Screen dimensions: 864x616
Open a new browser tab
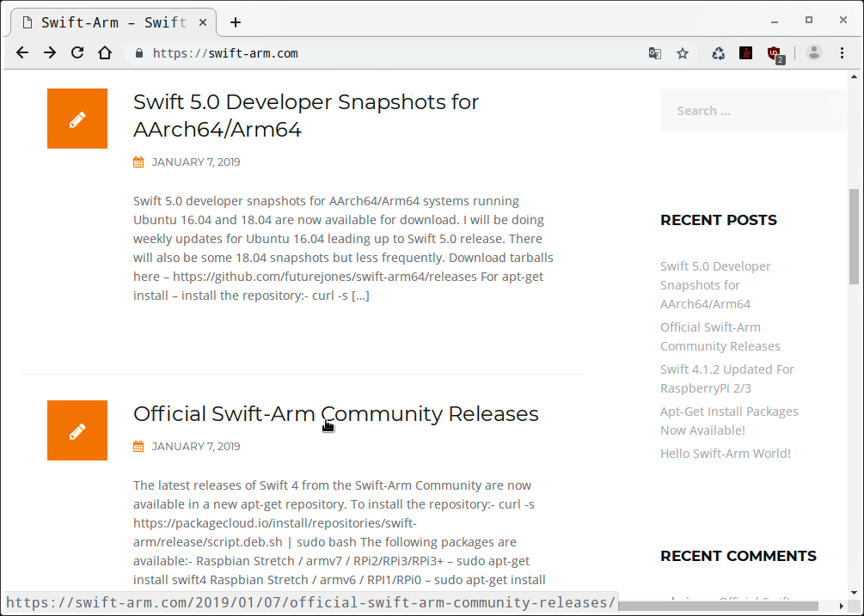coord(236,22)
